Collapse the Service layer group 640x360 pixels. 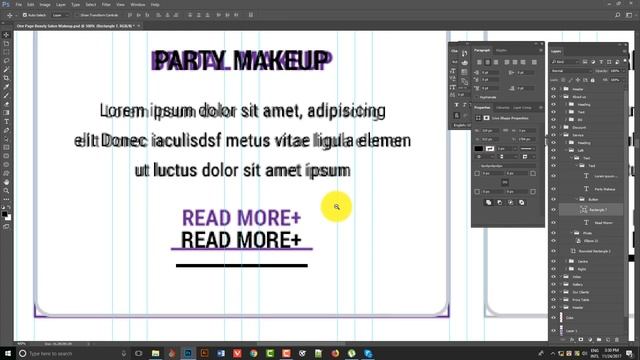click(x=561, y=135)
